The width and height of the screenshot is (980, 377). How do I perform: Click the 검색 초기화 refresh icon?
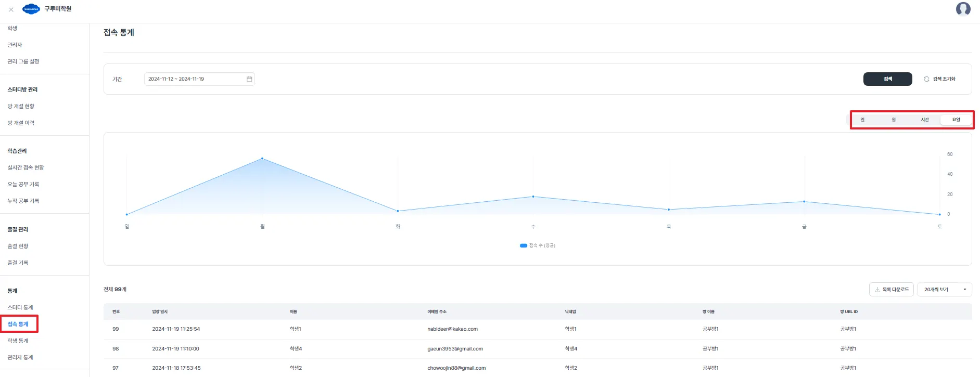click(x=926, y=79)
